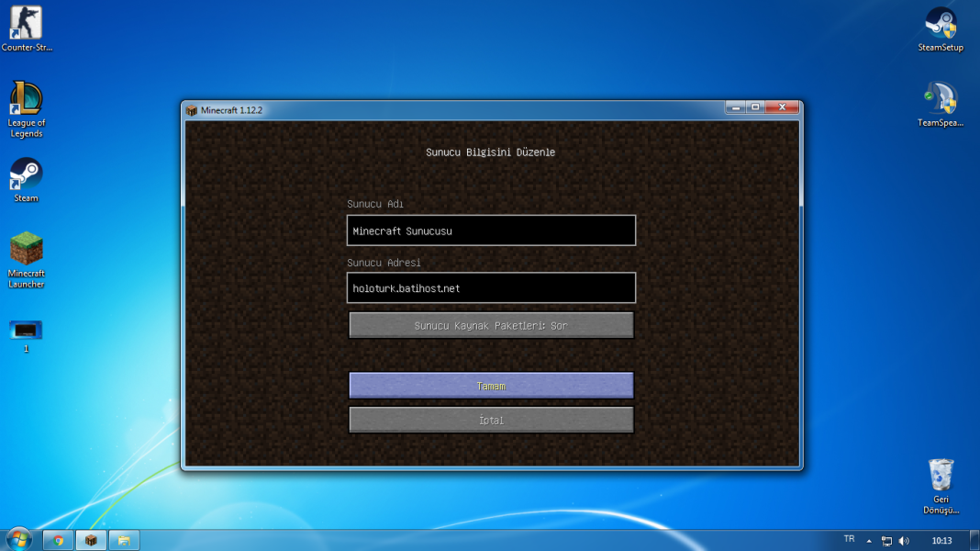Open the Windows Start menu orb
980x551 pixels.
tap(18, 540)
